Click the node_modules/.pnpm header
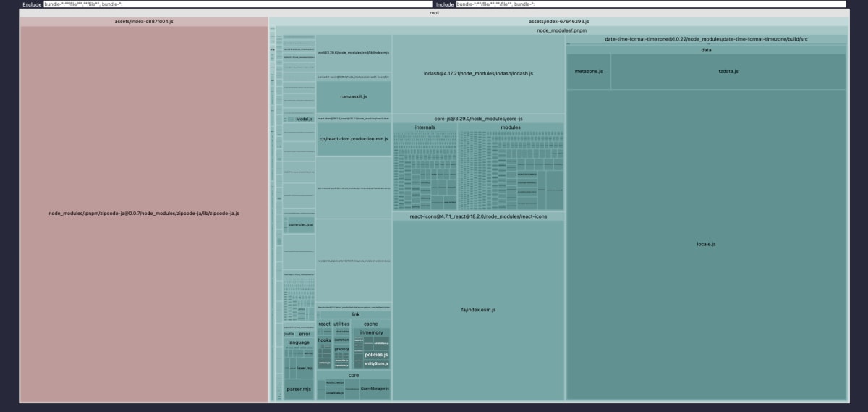This screenshot has height=412, width=868. coord(561,31)
